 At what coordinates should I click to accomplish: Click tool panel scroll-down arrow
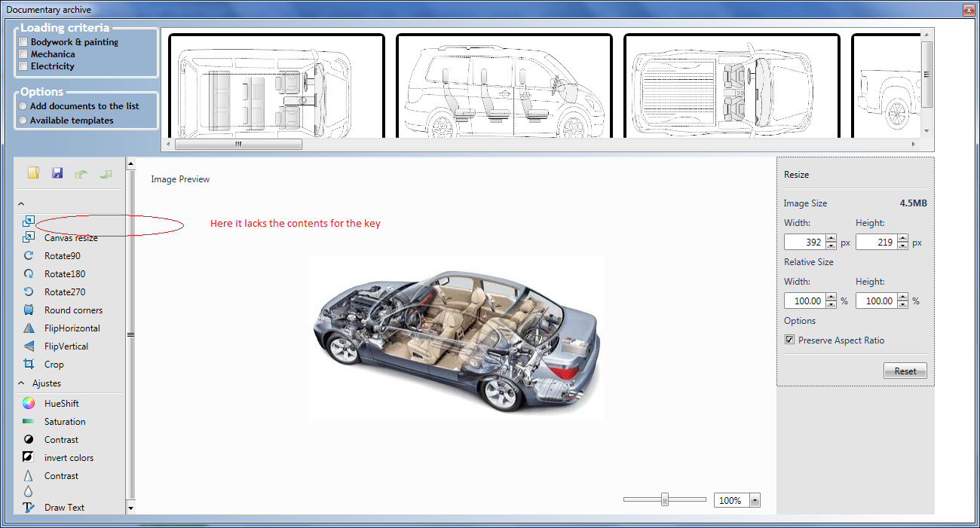click(130, 508)
